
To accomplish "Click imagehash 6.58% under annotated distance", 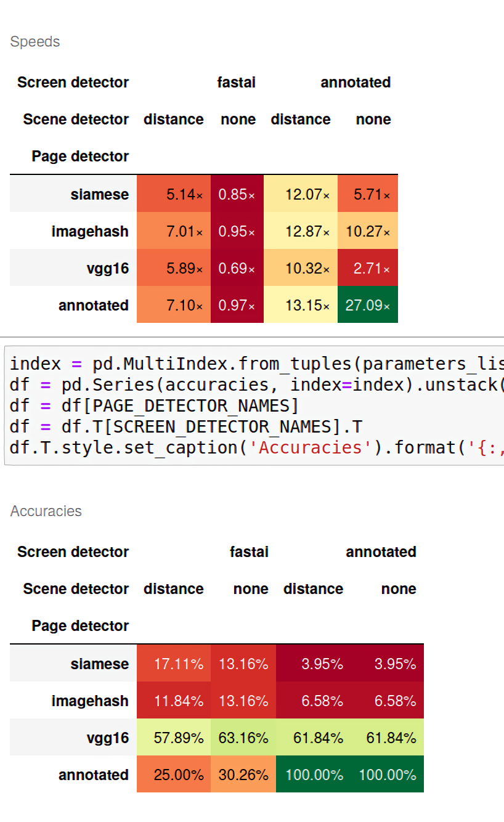I will 313,700.
